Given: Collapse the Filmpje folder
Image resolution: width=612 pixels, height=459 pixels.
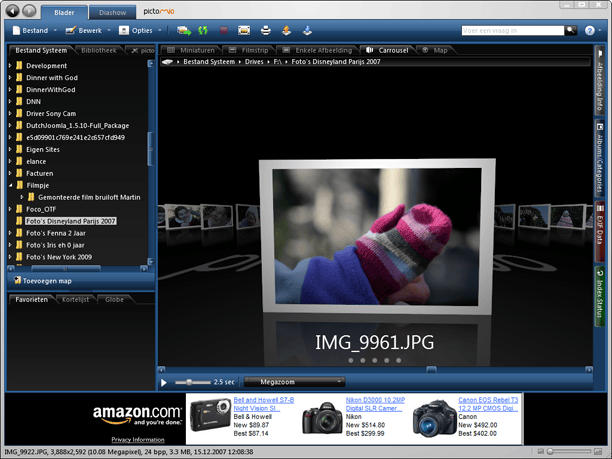Looking at the screenshot, I should pos(11,185).
